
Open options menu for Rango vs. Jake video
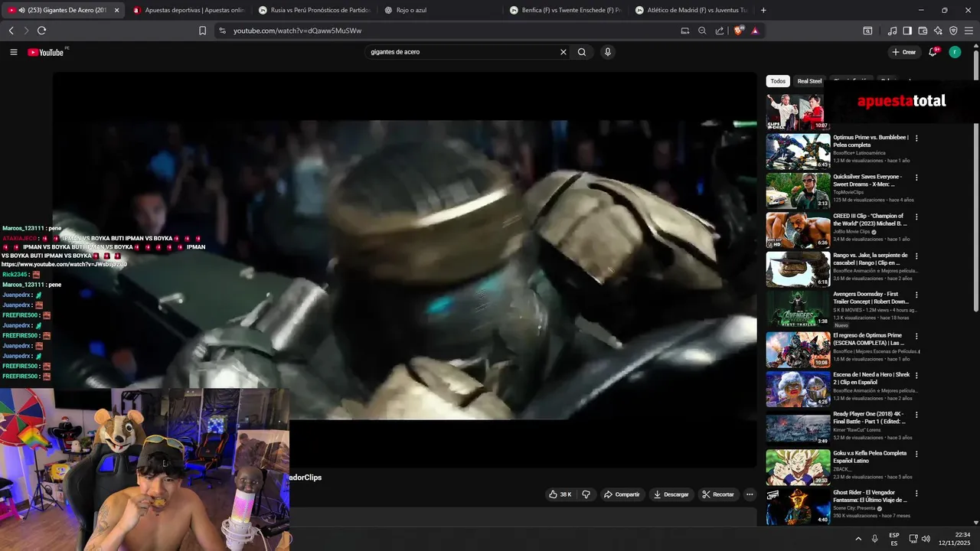[x=916, y=256]
